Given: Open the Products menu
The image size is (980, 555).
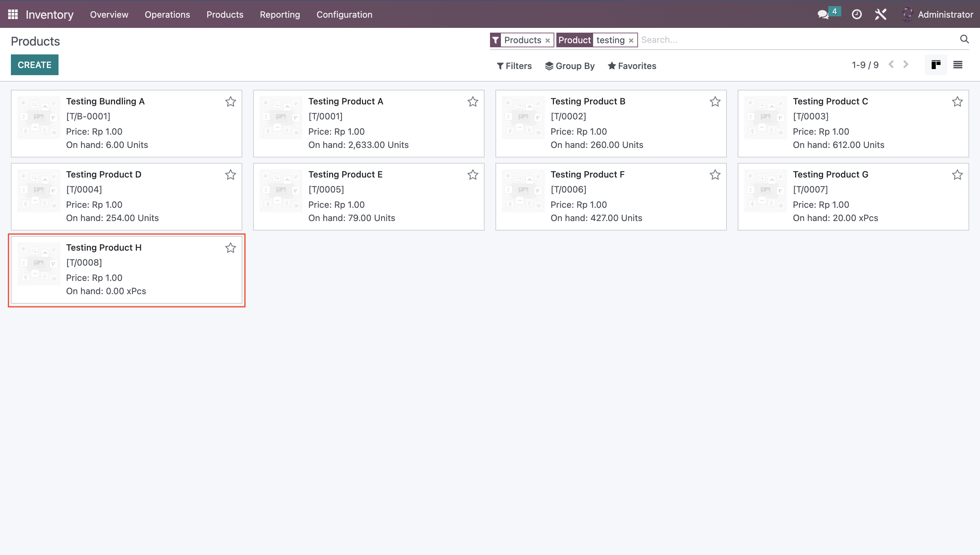Looking at the screenshot, I should [225, 15].
